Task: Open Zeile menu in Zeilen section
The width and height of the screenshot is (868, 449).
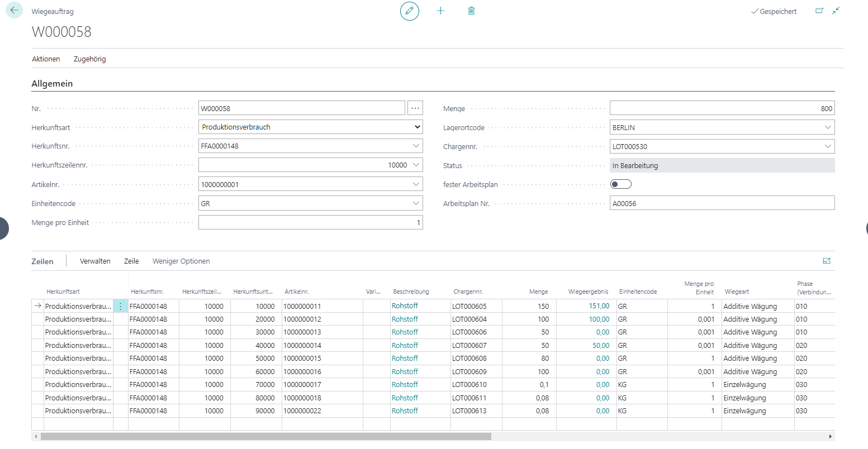Action: point(131,261)
